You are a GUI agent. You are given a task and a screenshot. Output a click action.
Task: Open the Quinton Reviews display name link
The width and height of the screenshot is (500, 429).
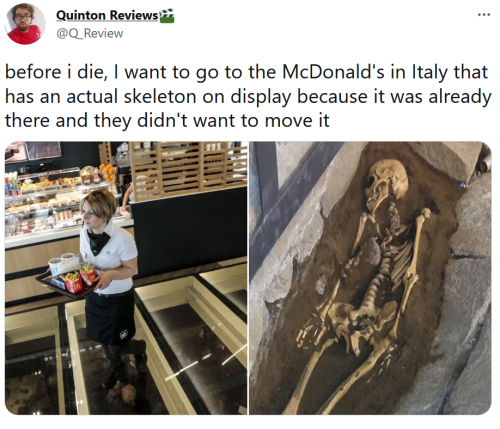pyautogui.click(x=107, y=15)
